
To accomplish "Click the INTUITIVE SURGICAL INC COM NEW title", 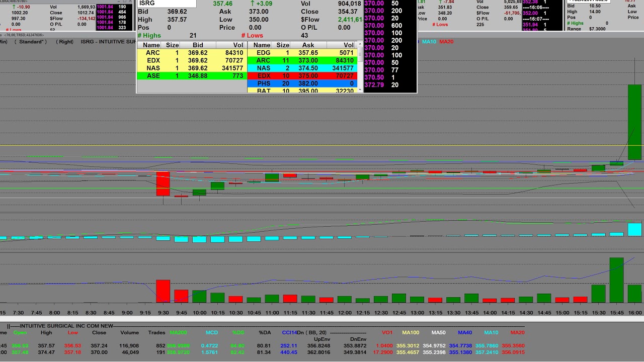I will pos(66,326).
